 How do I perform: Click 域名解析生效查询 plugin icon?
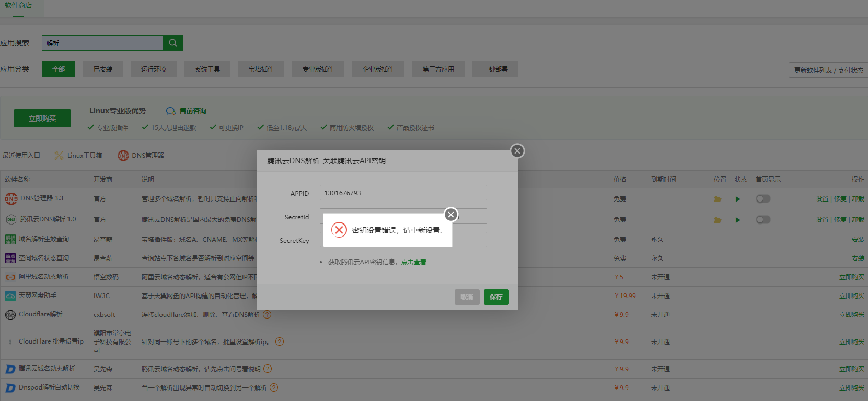[x=10, y=240]
